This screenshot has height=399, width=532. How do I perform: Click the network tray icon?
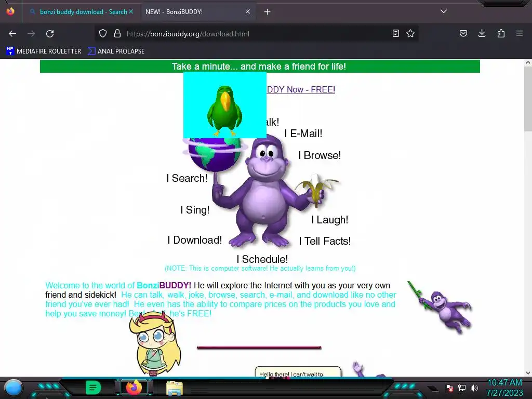[461, 388]
